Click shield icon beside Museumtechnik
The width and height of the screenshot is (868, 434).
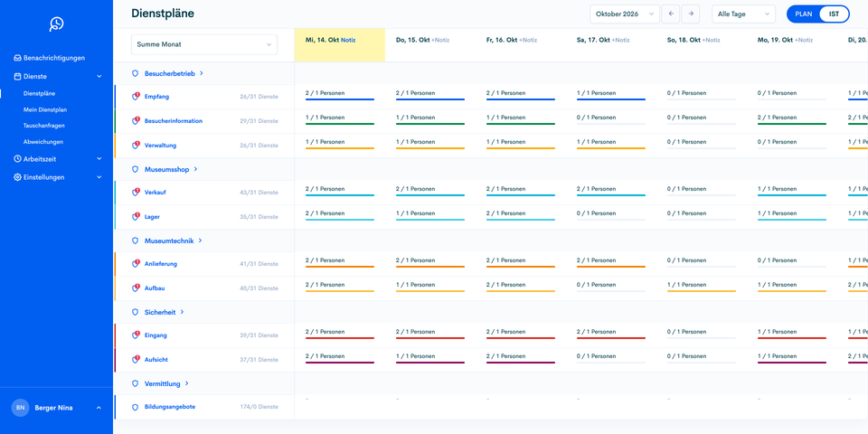point(135,241)
